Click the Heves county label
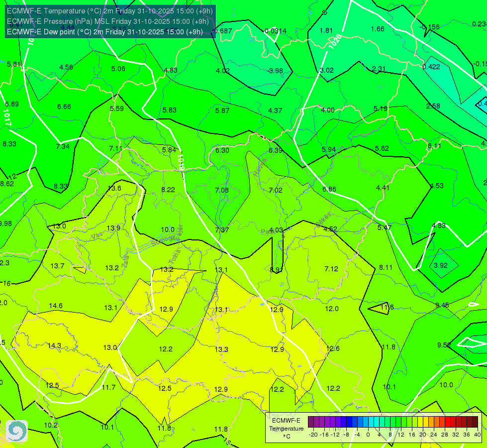The height and width of the screenshot is (448, 487). [x=260, y=168]
